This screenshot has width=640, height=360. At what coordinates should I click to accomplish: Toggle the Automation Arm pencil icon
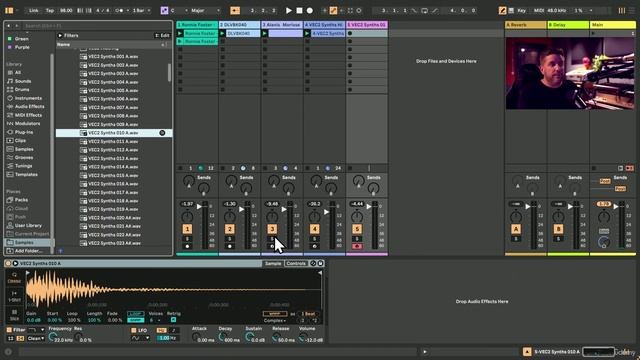333,10
